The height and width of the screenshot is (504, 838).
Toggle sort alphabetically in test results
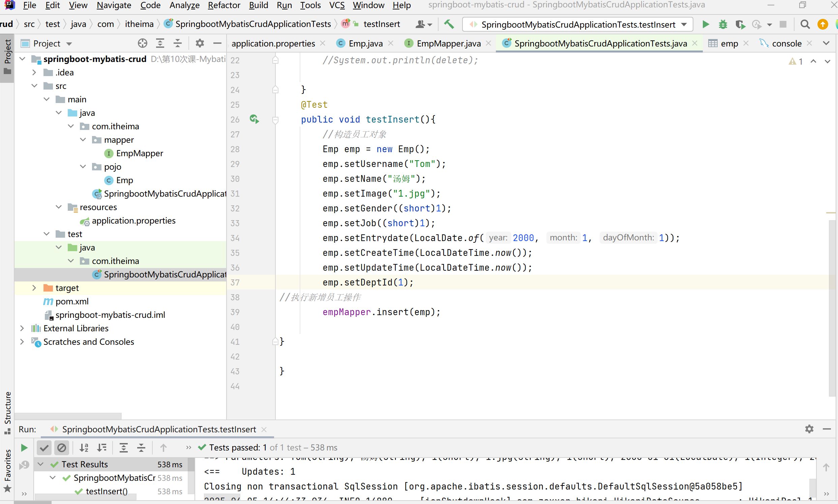click(84, 448)
